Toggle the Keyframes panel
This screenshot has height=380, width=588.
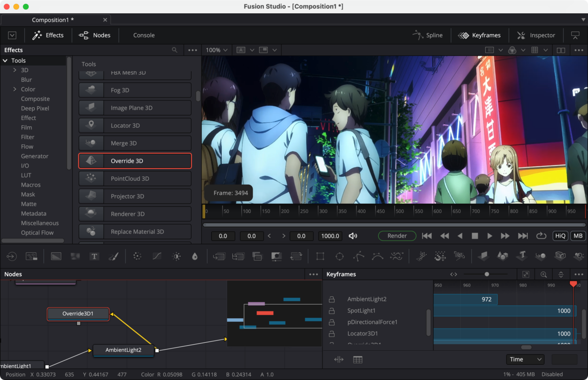(479, 35)
